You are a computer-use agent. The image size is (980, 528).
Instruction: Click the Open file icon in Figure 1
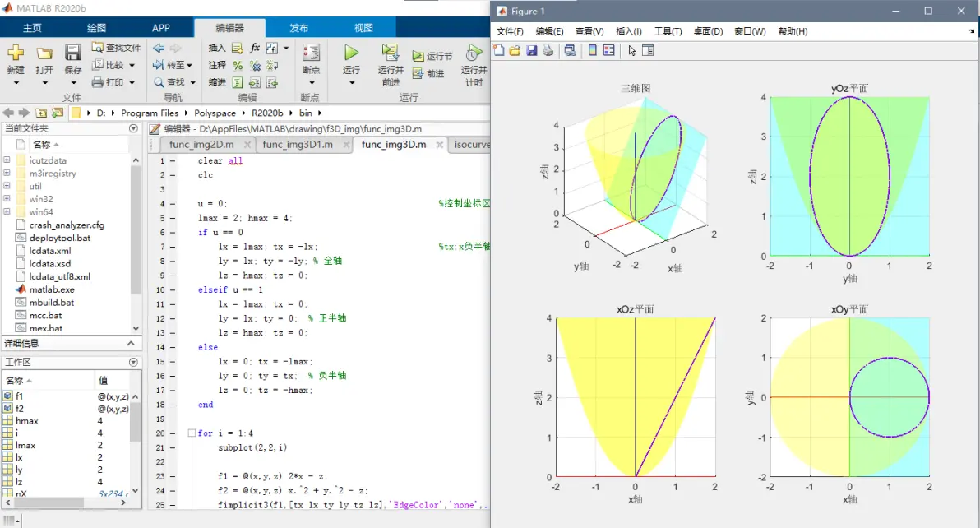click(515, 51)
